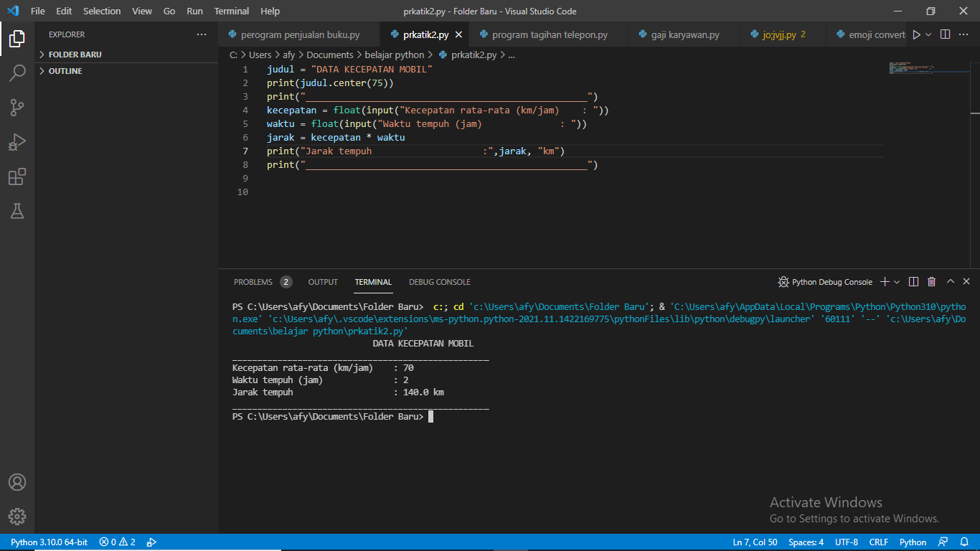980x551 pixels.
Task: Open the Source Control view
Action: point(17,108)
